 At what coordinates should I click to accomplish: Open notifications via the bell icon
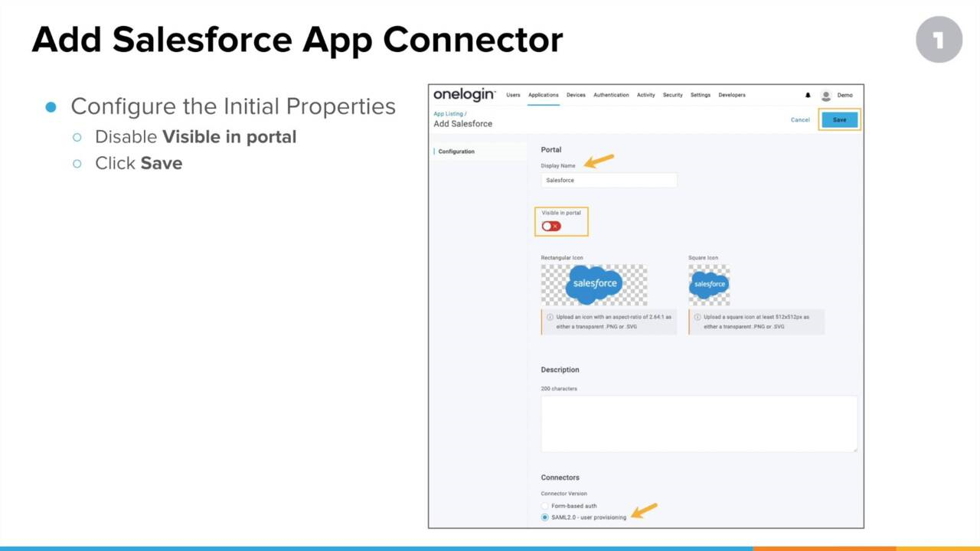808,95
